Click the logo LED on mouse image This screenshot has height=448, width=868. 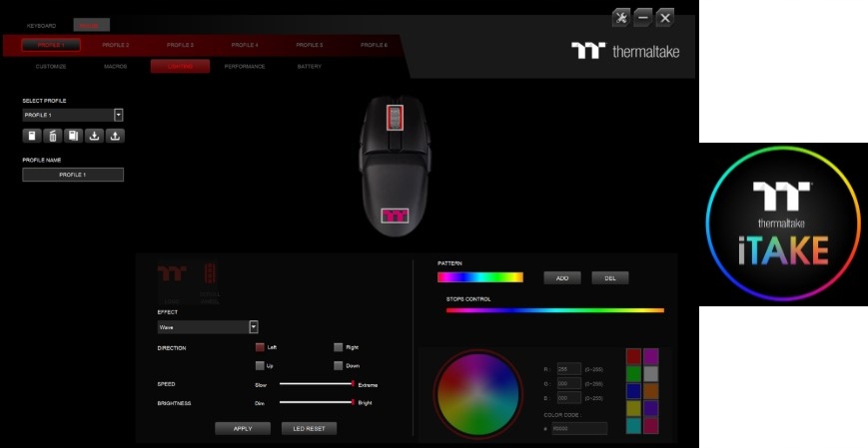(x=395, y=216)
